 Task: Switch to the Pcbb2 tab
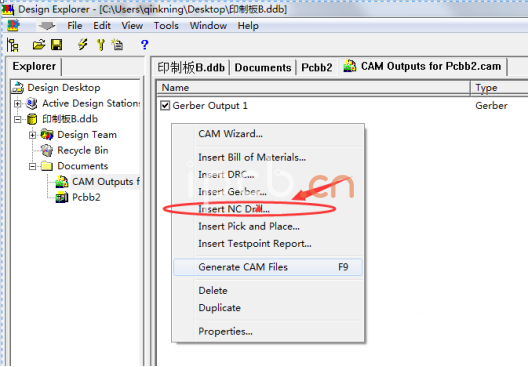point(317,67)
